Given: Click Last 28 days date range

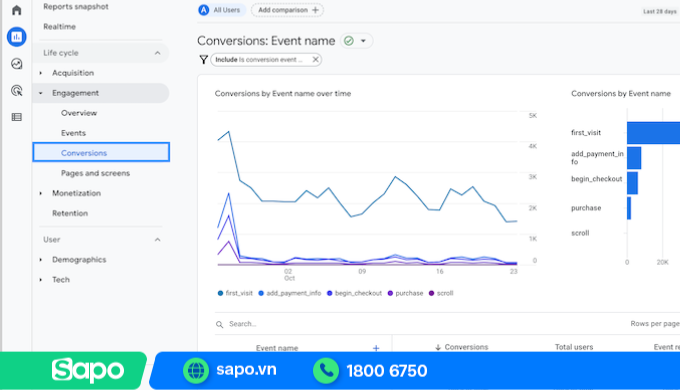Looking at the screenshot, I should pos(660,11).
